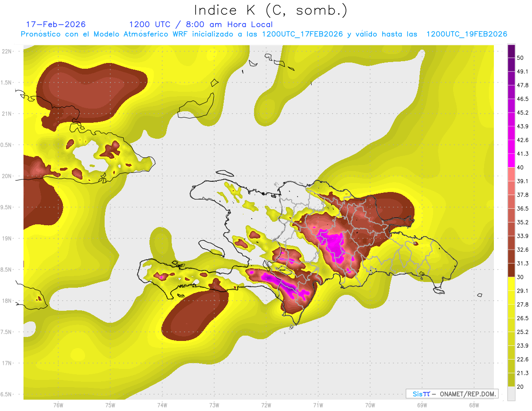Pick the gray swatch below the 20 label
The width and height of the screenshot is (532, 411).
(x=511, y=394)
